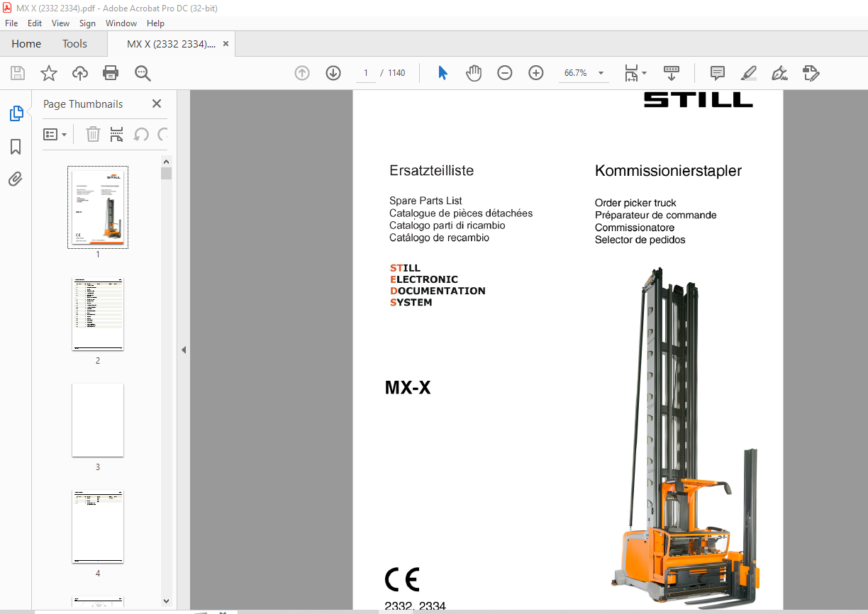Choose the selection arrow tool

(x=443, y=73)
